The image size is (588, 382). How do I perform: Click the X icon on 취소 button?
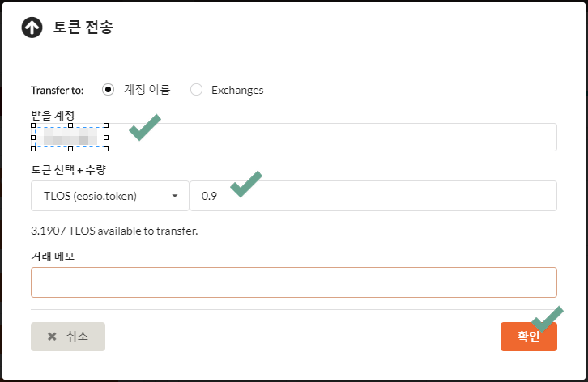pos(53,336)
